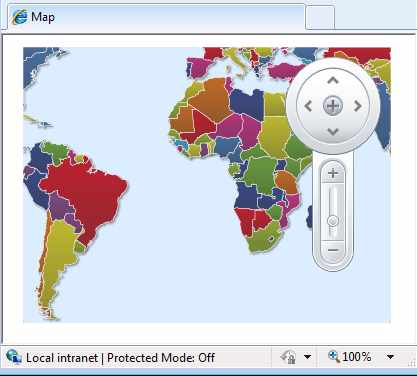Click Local intranet Protected Mode status text
The image size is (417, 376).
point(120,358)
